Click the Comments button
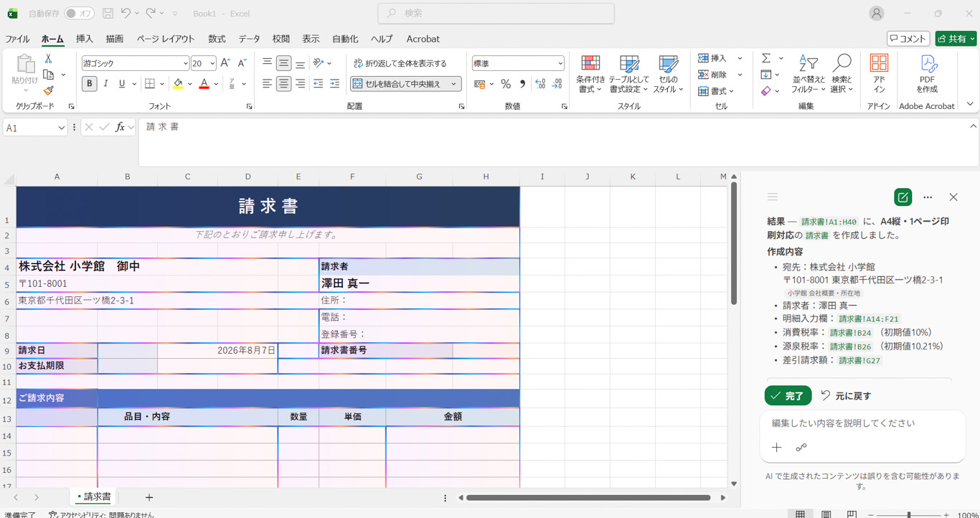Image resolution: width=980 pixels, height=518 pixels. [x=908, y=39]
